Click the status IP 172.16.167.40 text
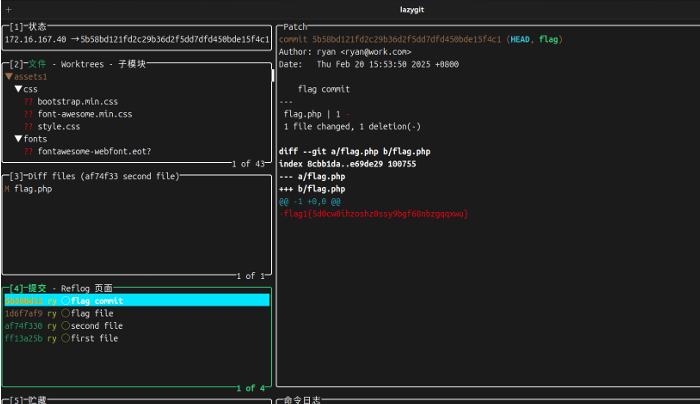The image size is (700, 404). tap(35, 39)
